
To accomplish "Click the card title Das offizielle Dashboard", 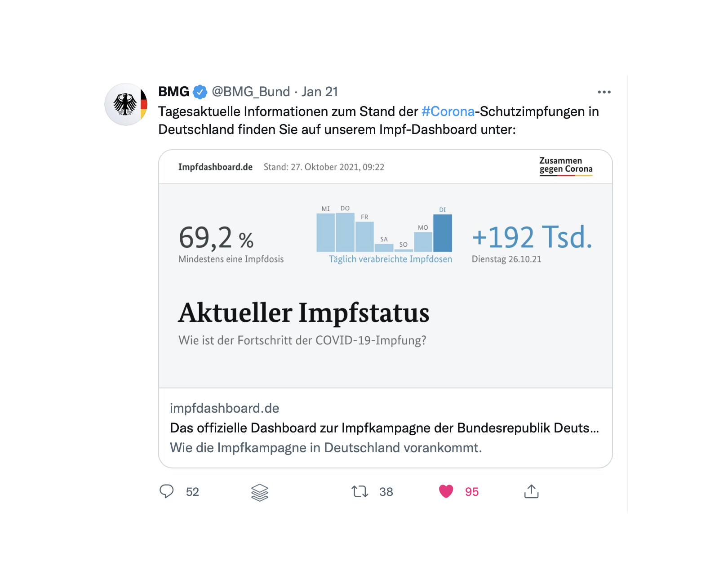I will (384, 428).
